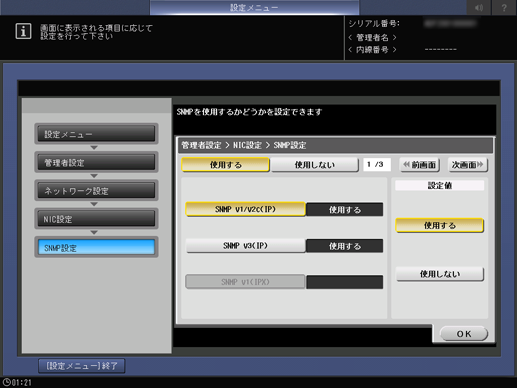Click the breadcrumb 管理者設定 > NIC設定 > SNMP設定
The height and width of the screenshot is (388, 517).
click(244, 145)
